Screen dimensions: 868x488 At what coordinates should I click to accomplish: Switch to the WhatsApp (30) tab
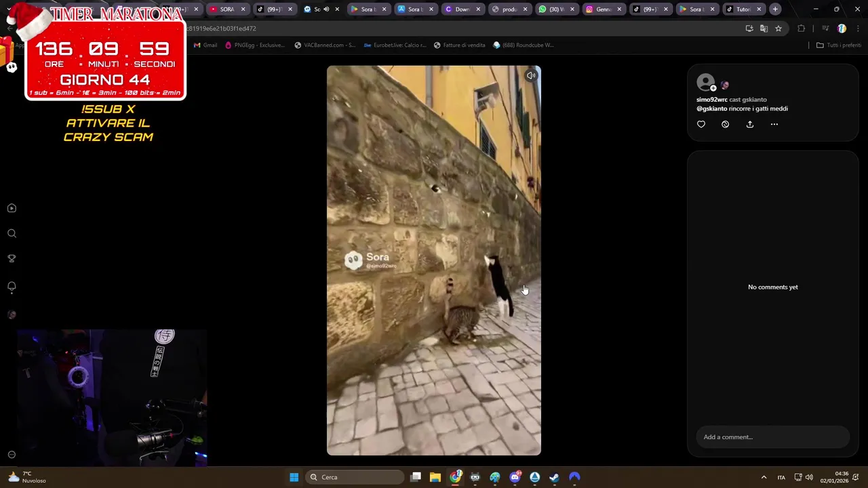(556, 9)
